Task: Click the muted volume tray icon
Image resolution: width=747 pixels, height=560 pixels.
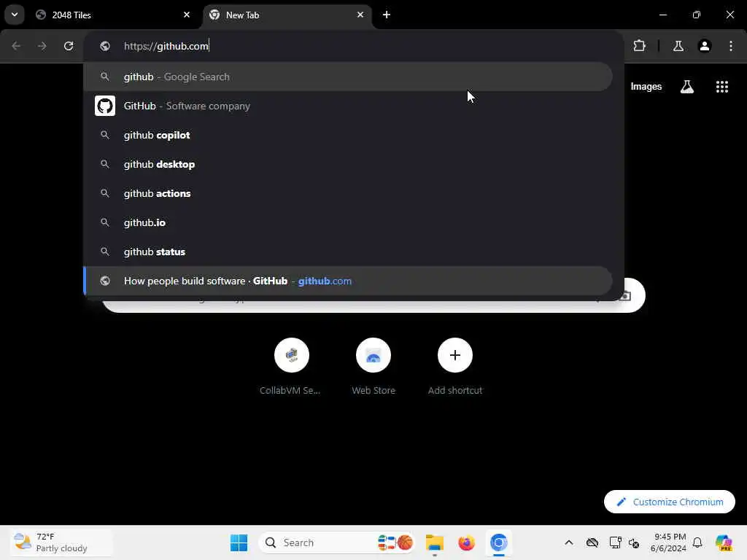Action: click(x=634, y=542)
